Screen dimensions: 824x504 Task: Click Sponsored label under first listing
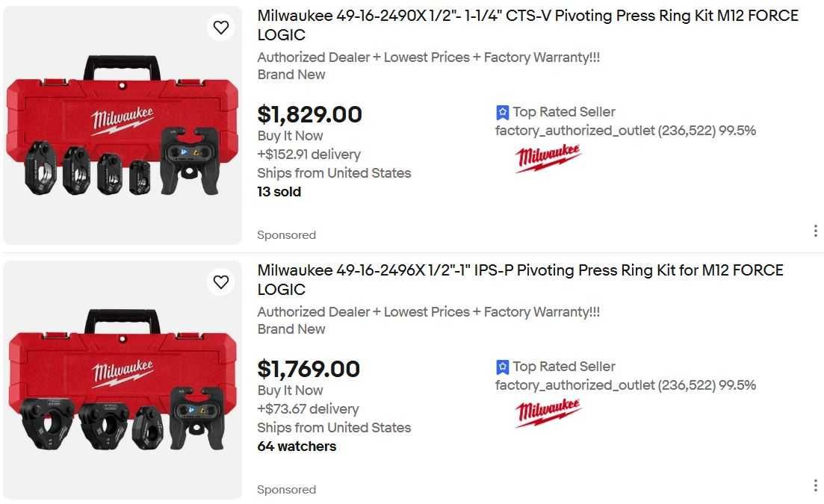(x=286, y=235)
